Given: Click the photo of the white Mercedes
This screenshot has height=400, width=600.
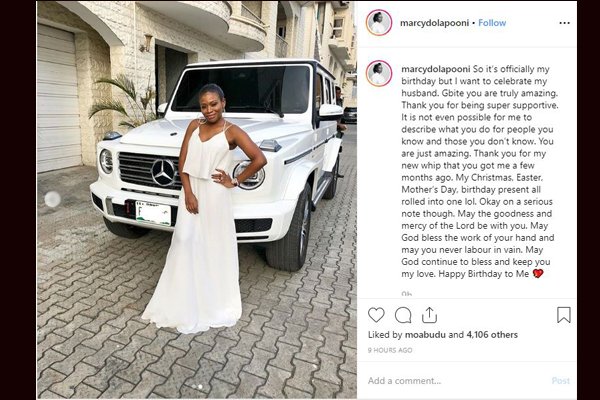Looking at the screenshot, I should click(x=197, y=200).
